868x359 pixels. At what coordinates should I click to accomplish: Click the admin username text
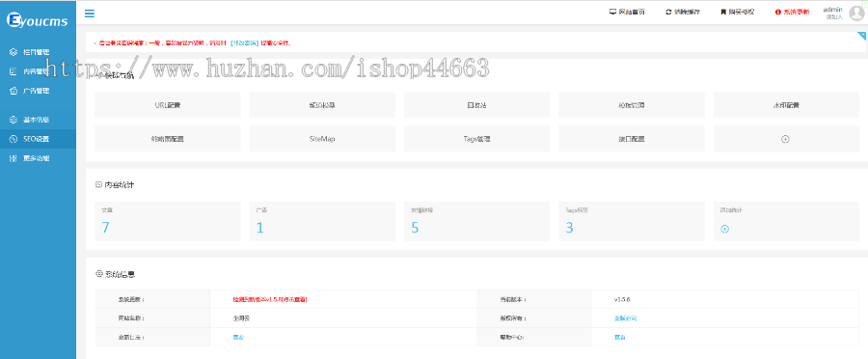coord(832,10)
